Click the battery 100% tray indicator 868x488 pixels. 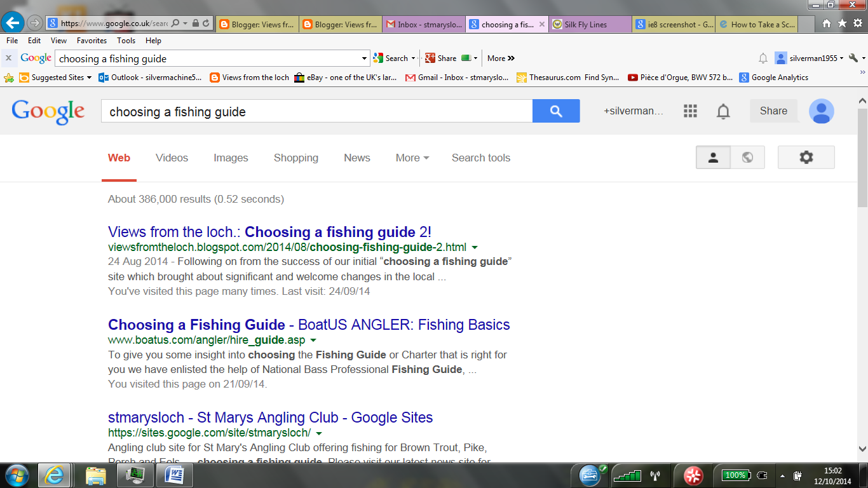(735, 475)
